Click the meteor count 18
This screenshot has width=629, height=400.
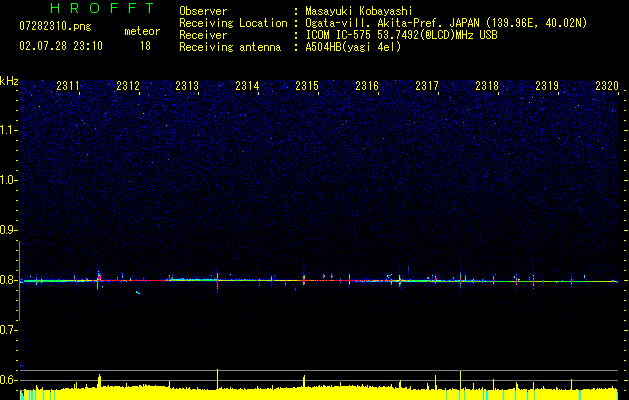click(145, 46)
